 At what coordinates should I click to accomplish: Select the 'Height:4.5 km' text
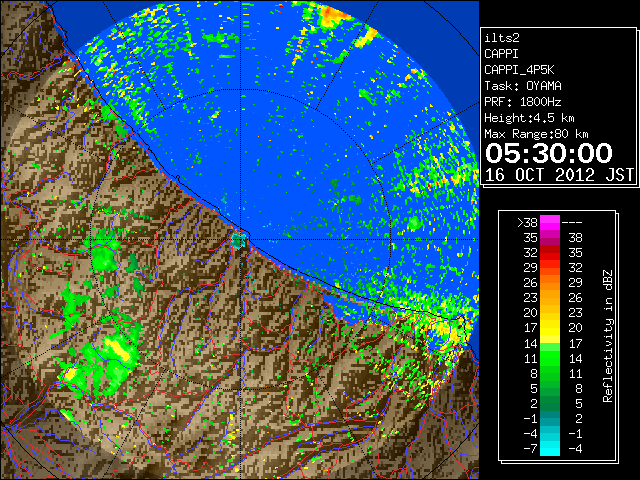pyautogui.click(x=529, y=118)
